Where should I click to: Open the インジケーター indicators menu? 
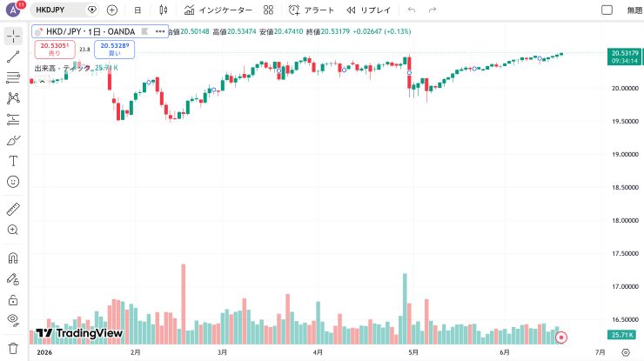[218, 10]
